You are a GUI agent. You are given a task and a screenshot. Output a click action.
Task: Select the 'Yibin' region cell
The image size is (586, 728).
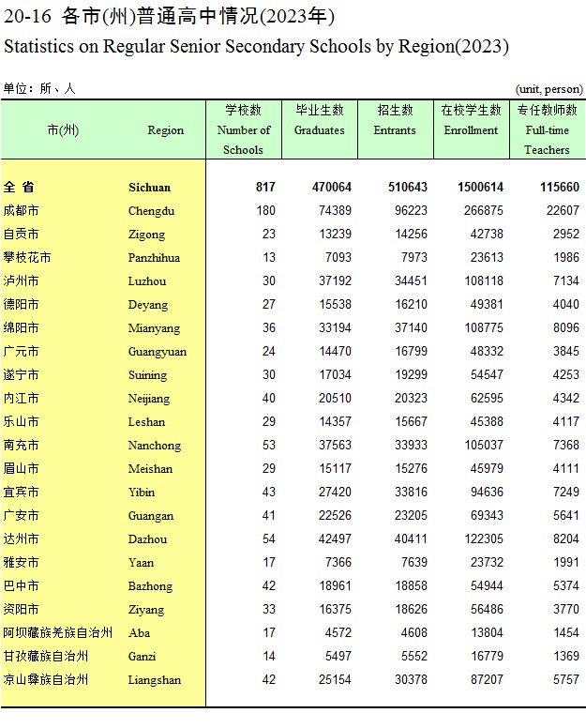pyautogui.click(x=142, y=493)
